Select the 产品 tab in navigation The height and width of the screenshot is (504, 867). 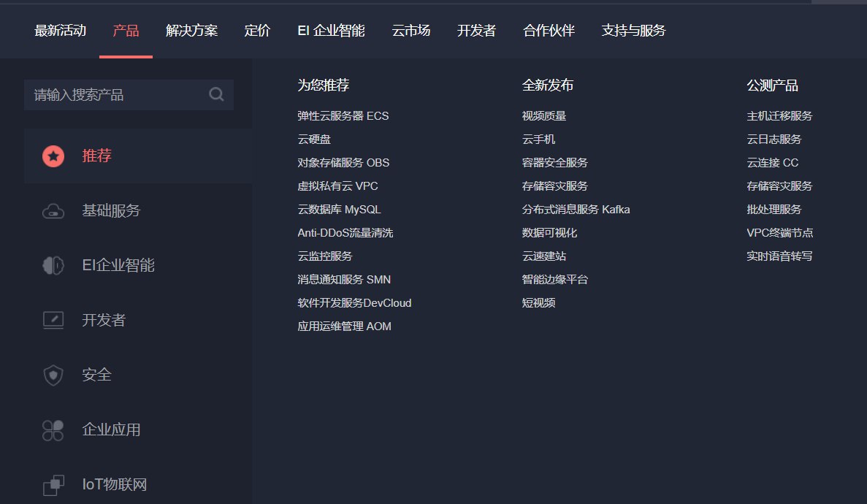click(x=126, y=31)
